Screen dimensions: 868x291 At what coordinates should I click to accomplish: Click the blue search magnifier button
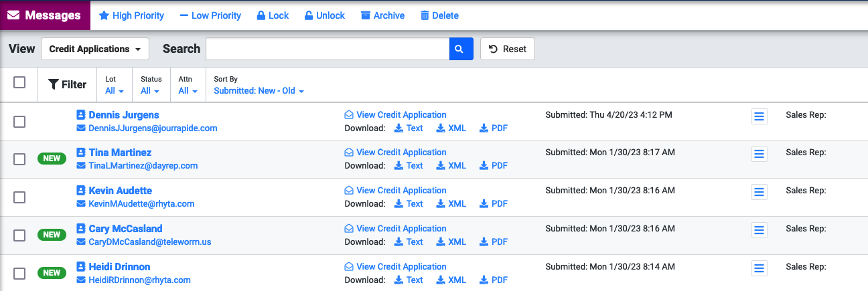(461, 49)
